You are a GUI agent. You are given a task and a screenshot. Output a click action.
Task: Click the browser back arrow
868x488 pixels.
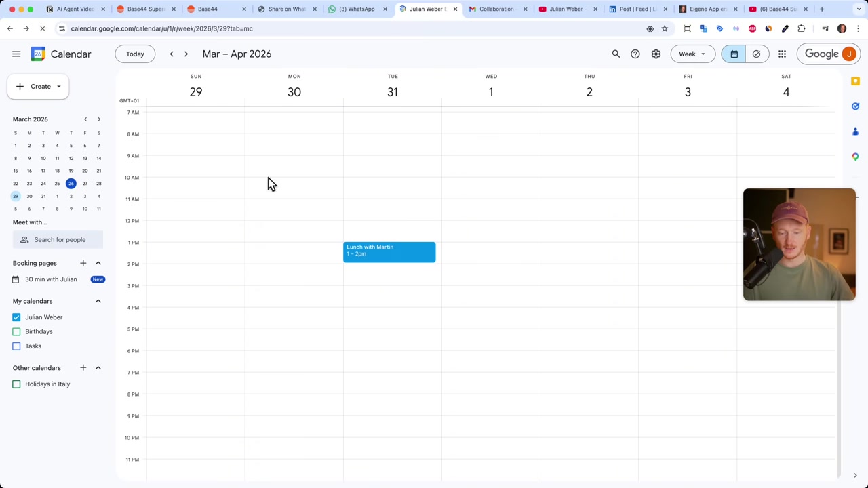(10, 28)
